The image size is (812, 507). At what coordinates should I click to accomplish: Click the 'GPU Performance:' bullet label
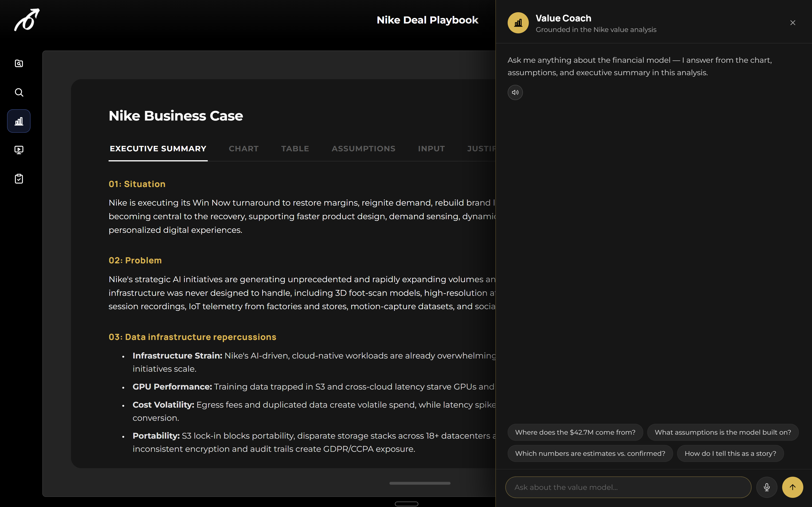tap(173, 387)
